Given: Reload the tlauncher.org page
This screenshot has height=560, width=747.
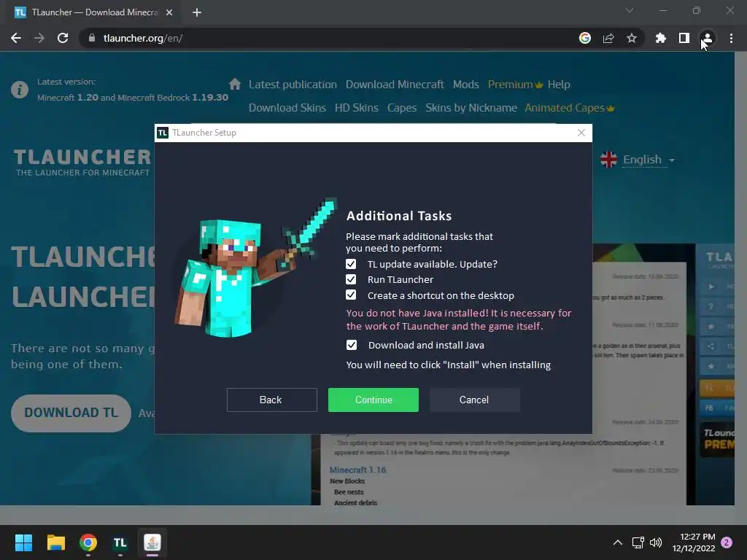Looking at the screenshot, I should [63, 38].
